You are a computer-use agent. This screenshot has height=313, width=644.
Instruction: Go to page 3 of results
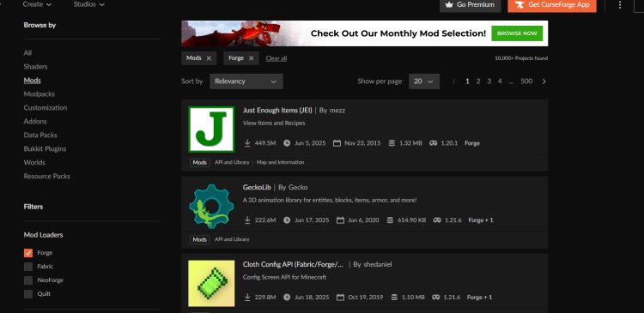click(x=489, y=81)
